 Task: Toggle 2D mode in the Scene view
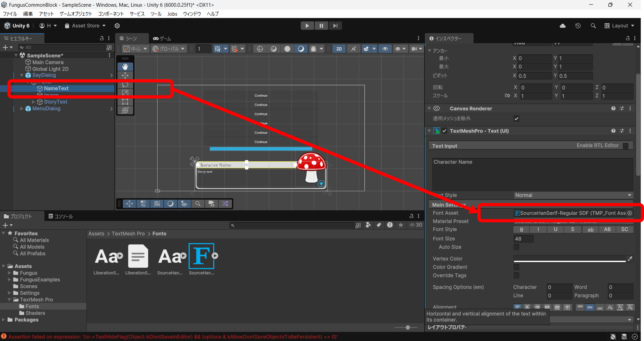[339, 49]
